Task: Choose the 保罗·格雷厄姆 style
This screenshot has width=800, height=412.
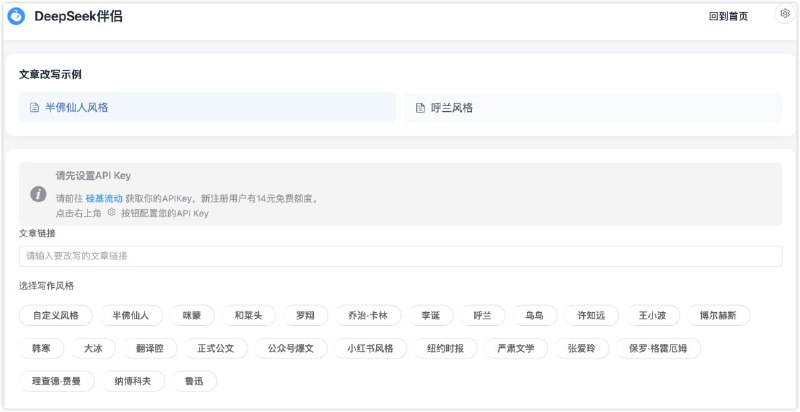Action: click(x=658, y=349)
